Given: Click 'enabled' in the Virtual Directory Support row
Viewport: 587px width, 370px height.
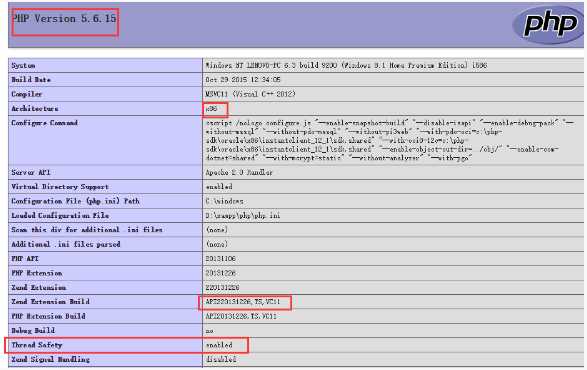Looking at the screenshot, I should tap(219, 187).
